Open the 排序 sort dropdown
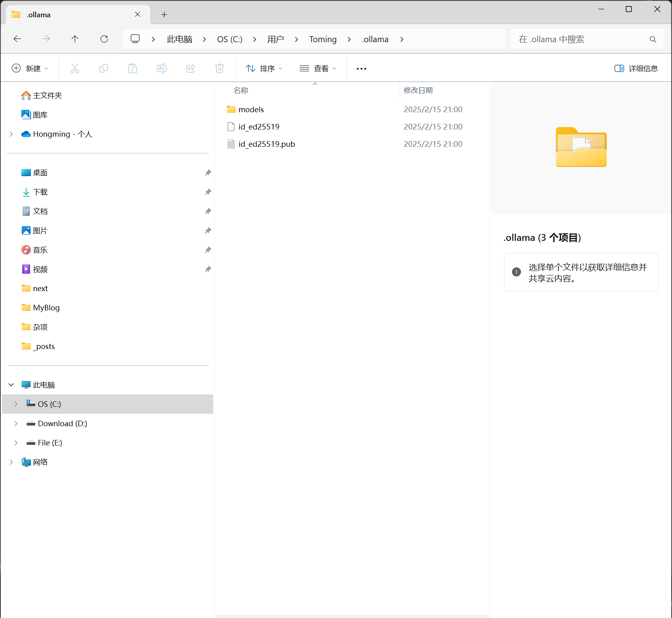This screenshot has height=618, width=672. [x=264, y=68]
